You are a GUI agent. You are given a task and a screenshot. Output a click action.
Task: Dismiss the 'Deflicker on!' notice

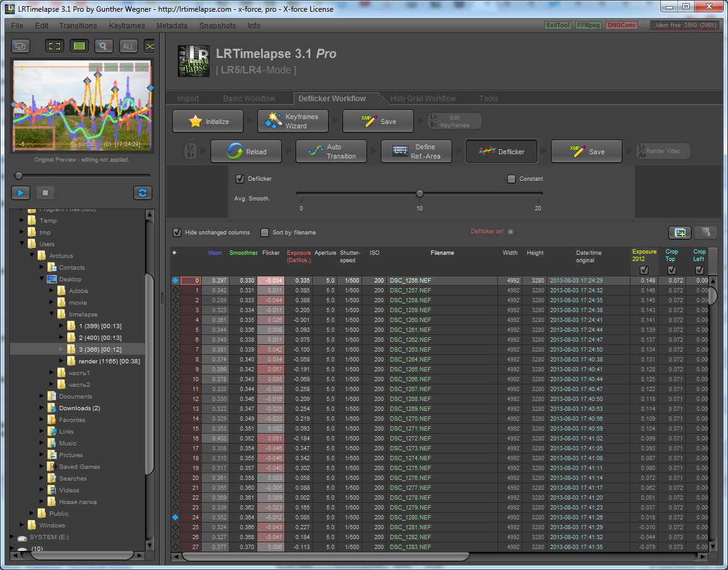(x=511, y=232)
